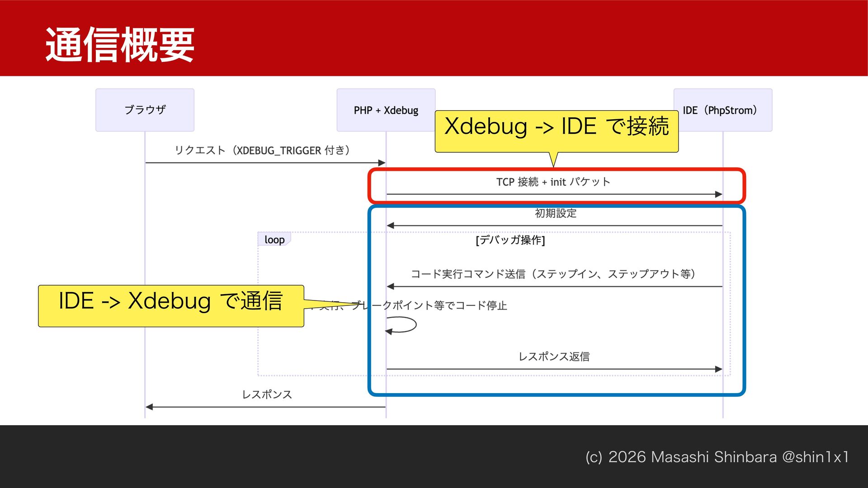Click the レスポンス label near the browser lifeline
Viewport: 868px width, 488px height.
tap(267, 394)
